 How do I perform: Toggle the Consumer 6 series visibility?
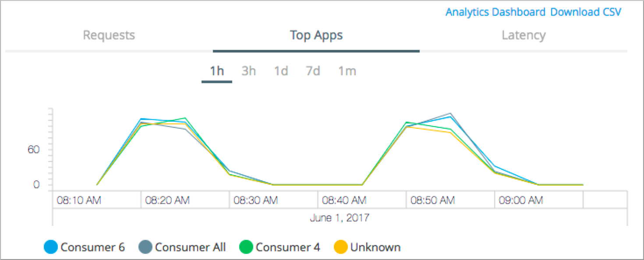[x=51, y=247]
